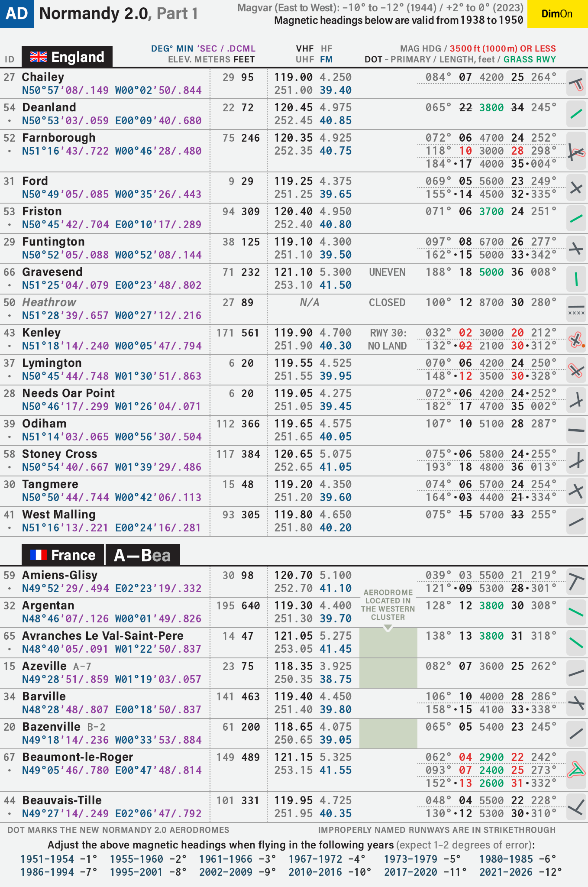
Task: Click Gravesend FM frequency 41.50
Action: [336, 285]
